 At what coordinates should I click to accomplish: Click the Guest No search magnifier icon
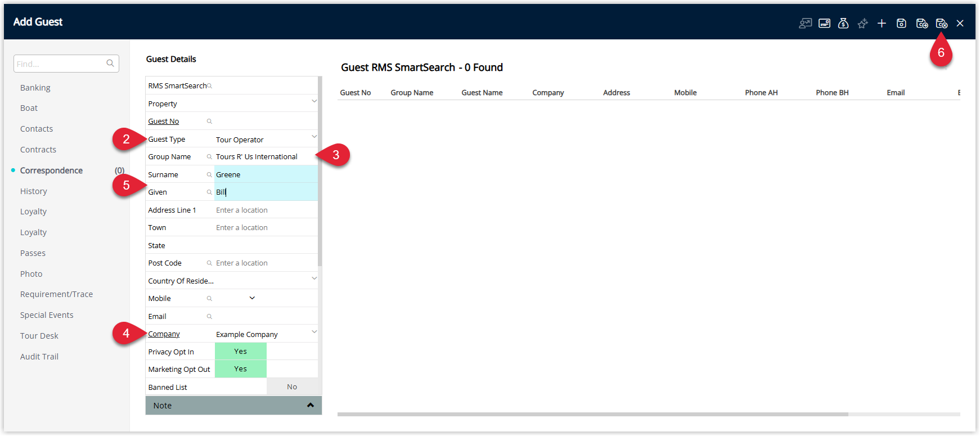[209, 122]
